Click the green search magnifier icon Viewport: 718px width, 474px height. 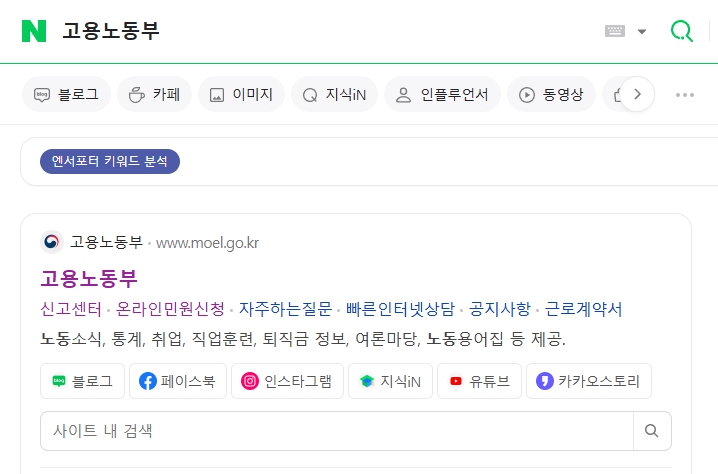tap(681, 31)
